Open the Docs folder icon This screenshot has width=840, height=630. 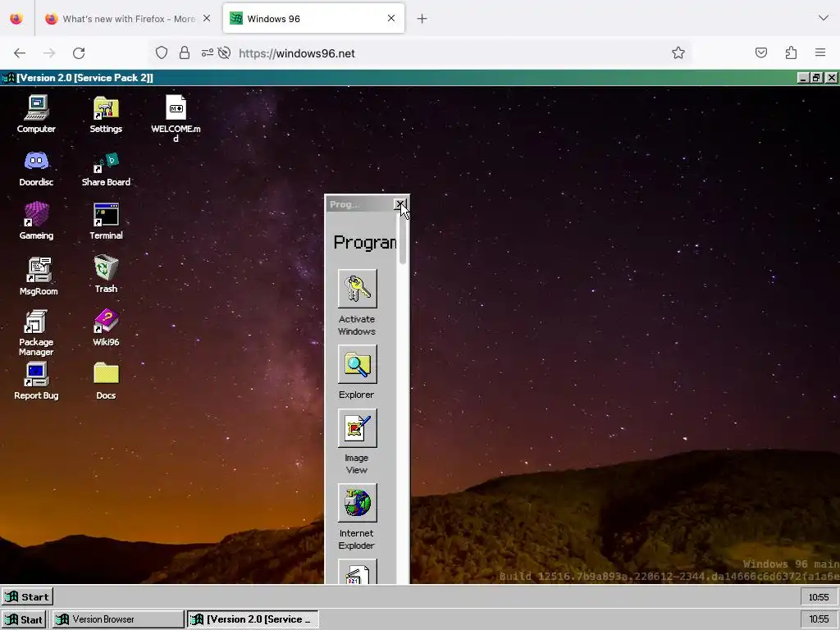point(106,381)
